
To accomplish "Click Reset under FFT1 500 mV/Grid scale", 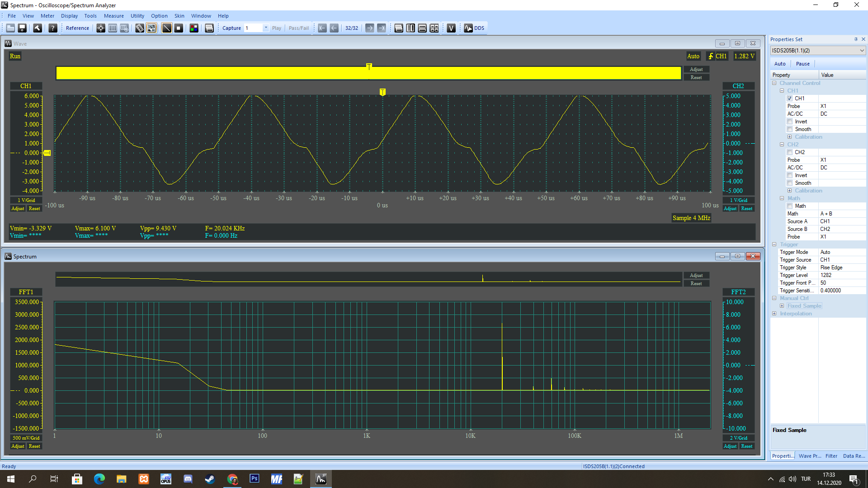I will [x=34, y=446].
